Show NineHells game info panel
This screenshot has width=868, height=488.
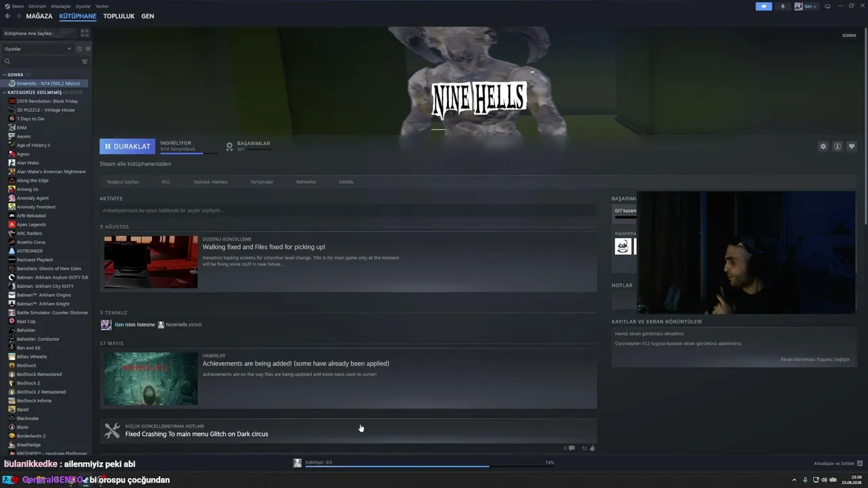coord(837,146)
